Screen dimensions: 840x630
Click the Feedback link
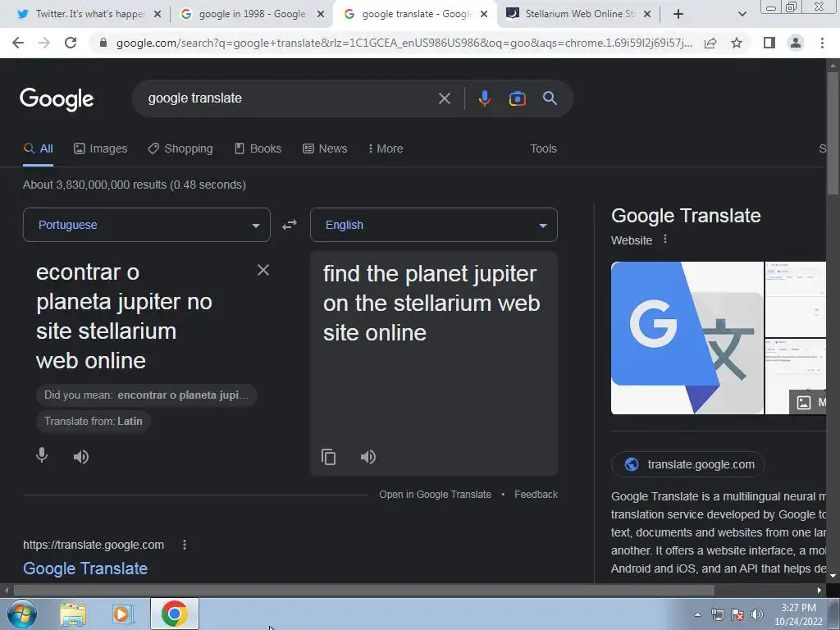pyautogui.click(x=536, y=495)
